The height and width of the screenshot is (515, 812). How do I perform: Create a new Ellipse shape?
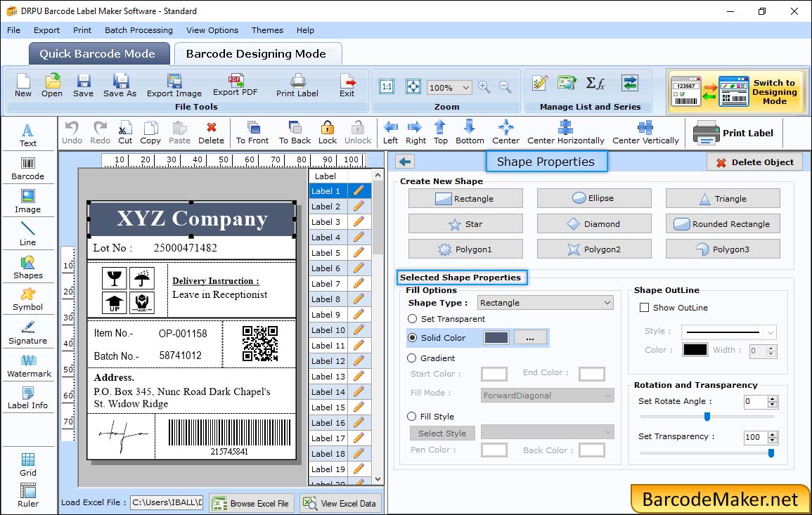point(594,198)
